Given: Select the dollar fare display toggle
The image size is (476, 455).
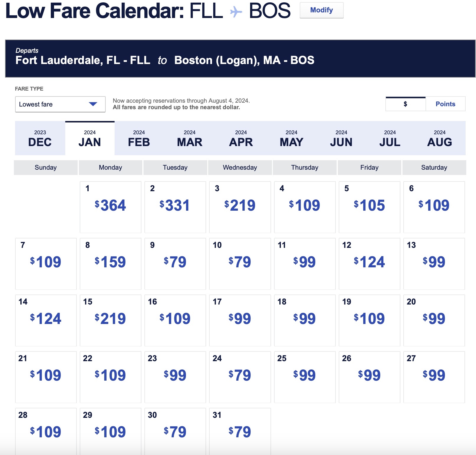Looking at the screenshot, I should click(x=405, y=104).
